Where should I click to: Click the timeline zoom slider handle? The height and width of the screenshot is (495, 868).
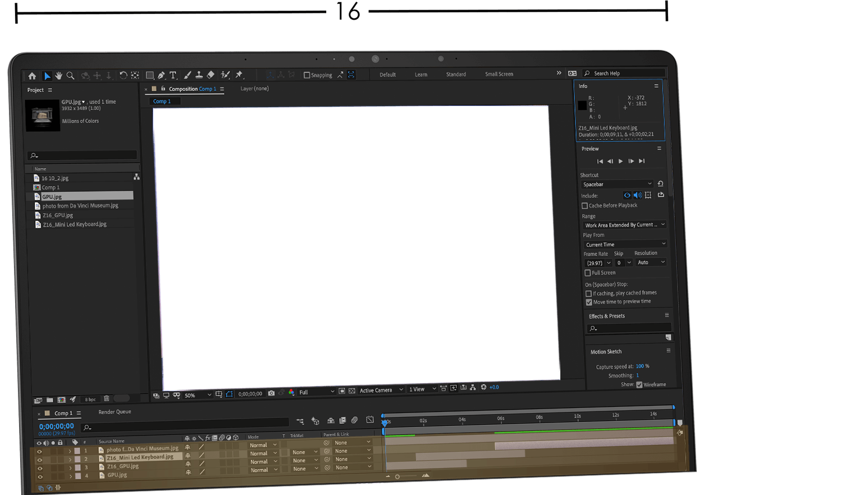(398, 476)
